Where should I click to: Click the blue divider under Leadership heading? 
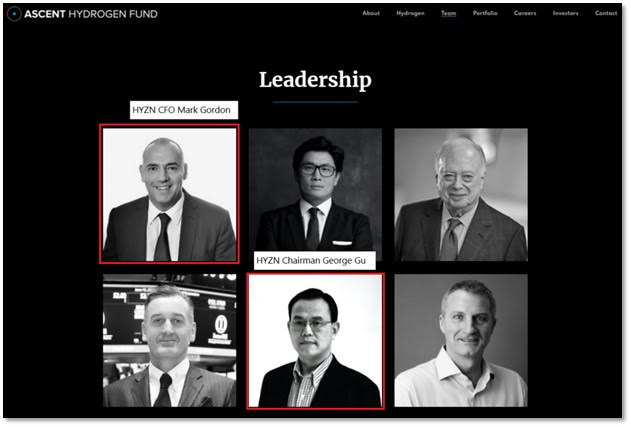(315, 102)
